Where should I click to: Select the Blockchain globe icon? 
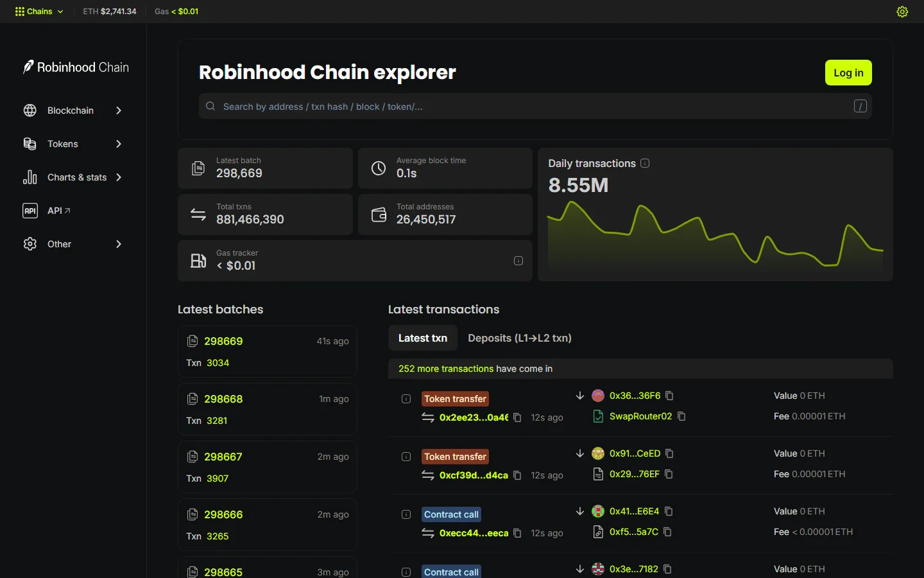(30, 110)
